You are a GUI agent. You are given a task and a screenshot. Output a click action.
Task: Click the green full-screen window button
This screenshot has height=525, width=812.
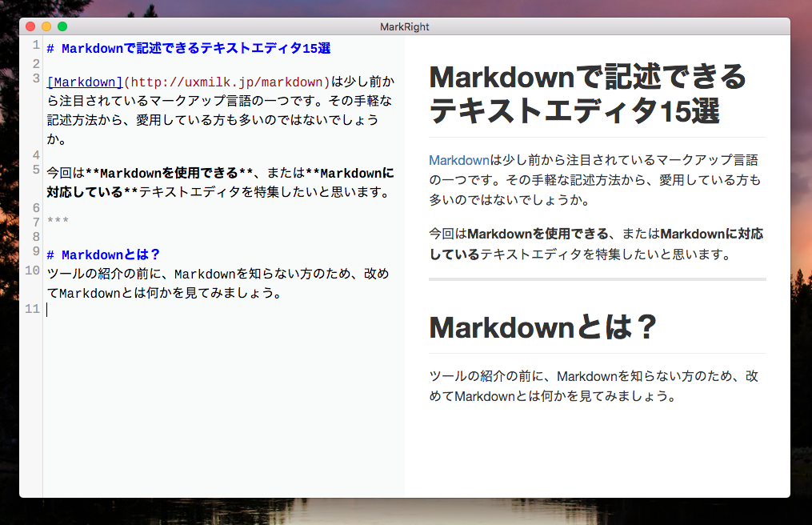tap(62, 26)
